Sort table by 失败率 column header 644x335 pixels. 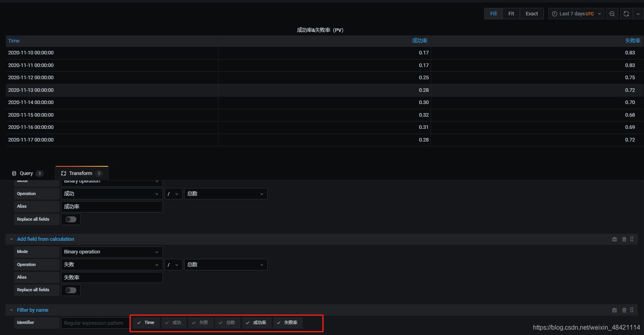coord(633,41)
